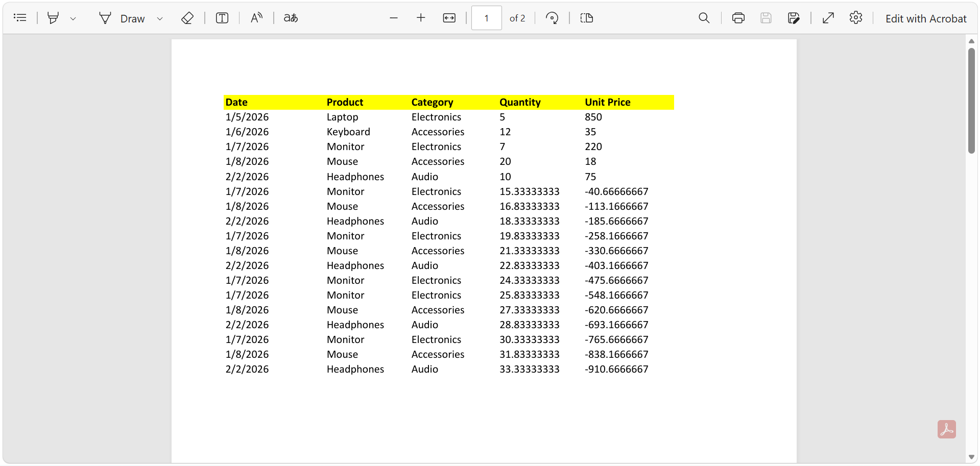The width and height of the screenshot is (980, 466).
Task: Start Read aloud
Action: 256,18
